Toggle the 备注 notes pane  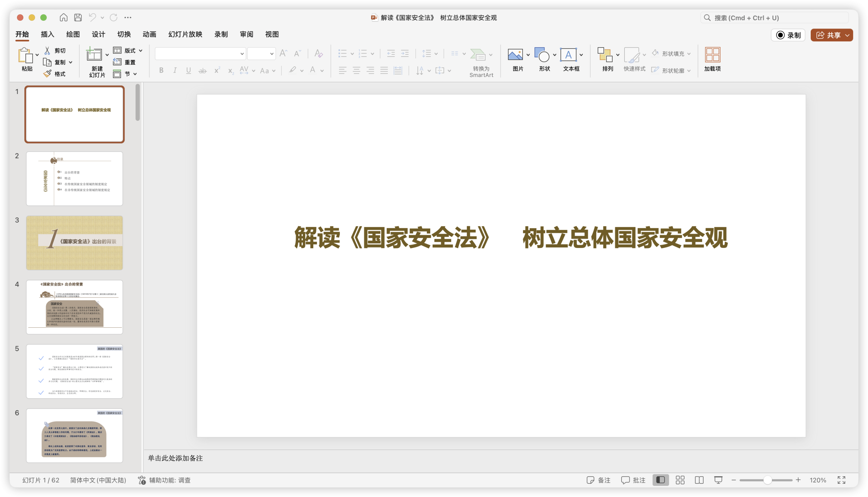click(598, 480)
